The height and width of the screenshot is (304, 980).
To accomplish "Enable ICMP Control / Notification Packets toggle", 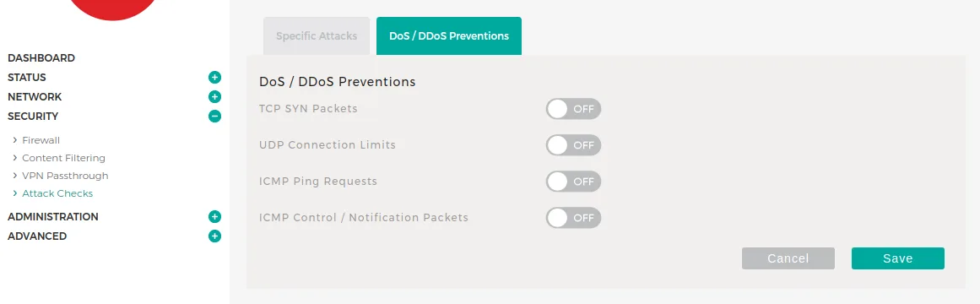I will (x=573, y=218).
